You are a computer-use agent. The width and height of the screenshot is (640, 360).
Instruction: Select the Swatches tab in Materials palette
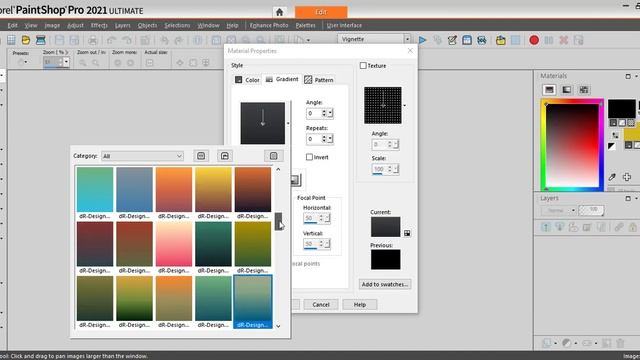pos(584,90)
